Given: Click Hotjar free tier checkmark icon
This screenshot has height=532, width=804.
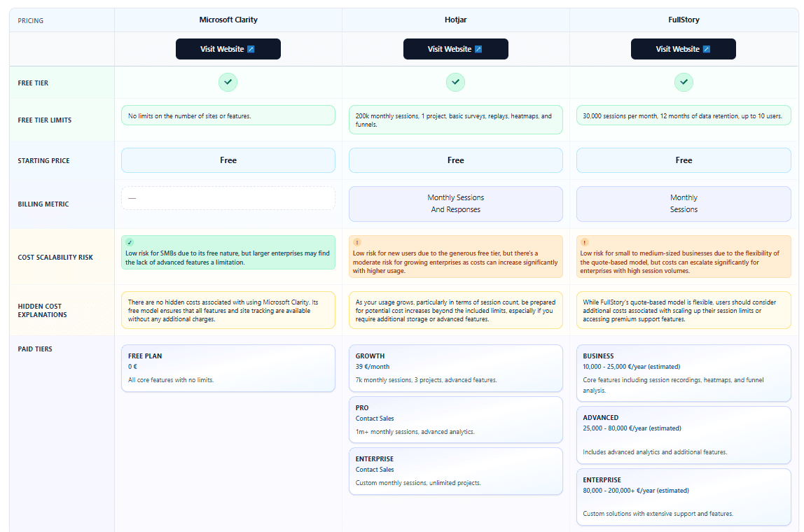Looking at the screenshot, I should 455,82.
